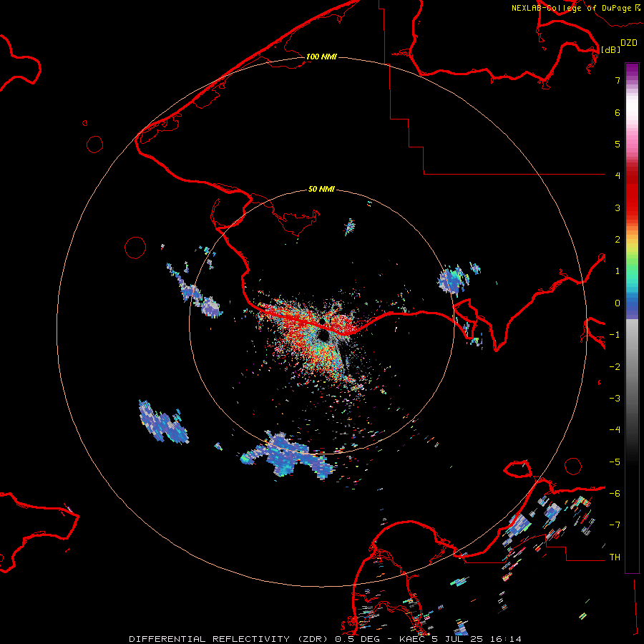644x644 pixels.
Task: Click "(ZDR)" in the bottom caption
Action: (x=313, y=639)
